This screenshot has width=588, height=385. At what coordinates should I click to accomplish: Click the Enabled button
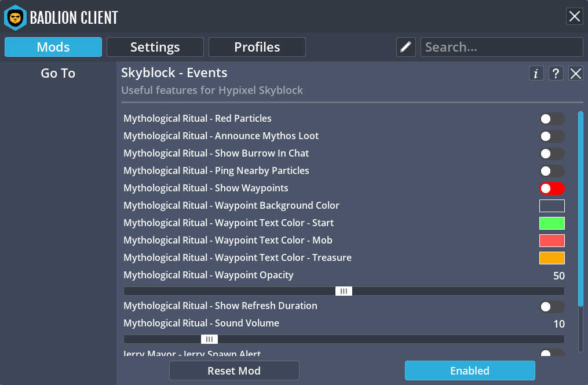tap(470, 371)
